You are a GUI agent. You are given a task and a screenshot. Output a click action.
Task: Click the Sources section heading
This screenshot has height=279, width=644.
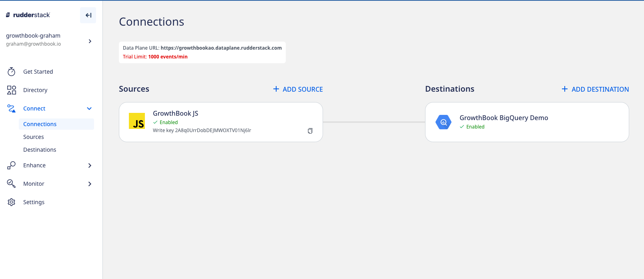134,89
